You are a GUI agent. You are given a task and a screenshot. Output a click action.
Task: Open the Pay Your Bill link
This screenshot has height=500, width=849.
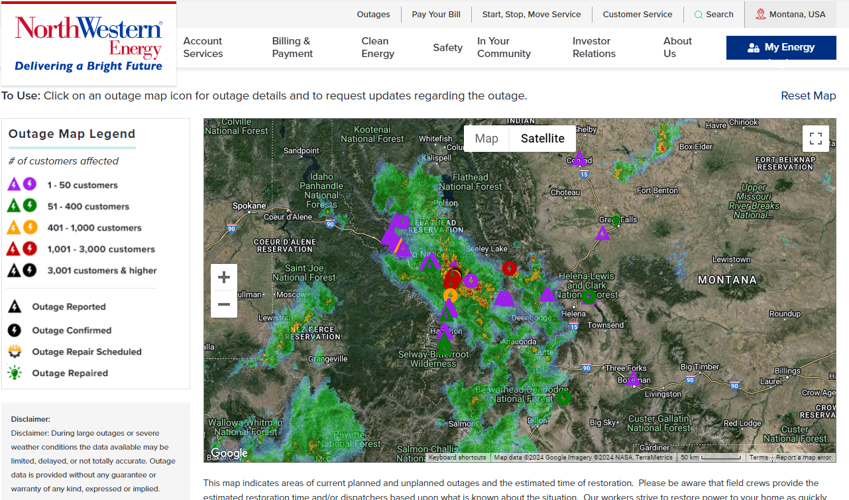coord(436,15)
